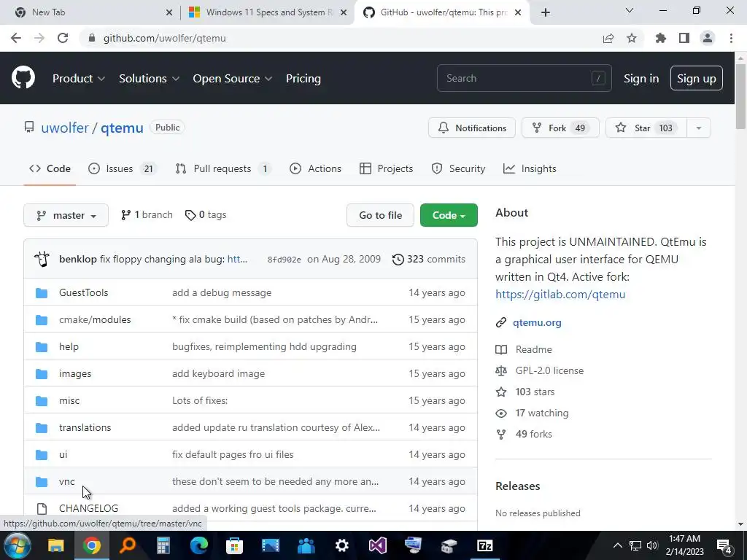Click the Notifications button

472,128
